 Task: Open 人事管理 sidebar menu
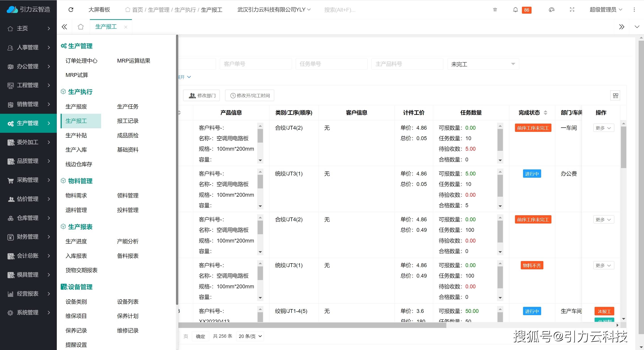tap(28, 47)
